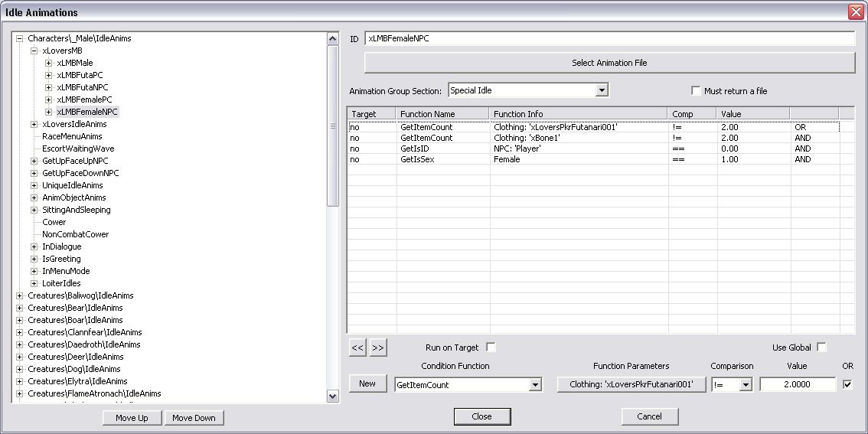Image resolution: width=868 pixels, height=434 pixels.
Task: Select the Cower tree item
Action: (54, 222)
